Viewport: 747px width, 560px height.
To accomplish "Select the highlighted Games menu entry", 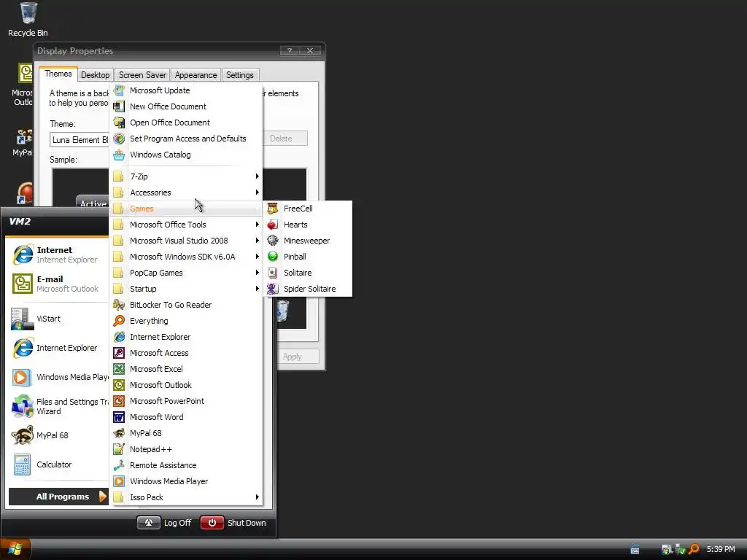I will (186, 209).
